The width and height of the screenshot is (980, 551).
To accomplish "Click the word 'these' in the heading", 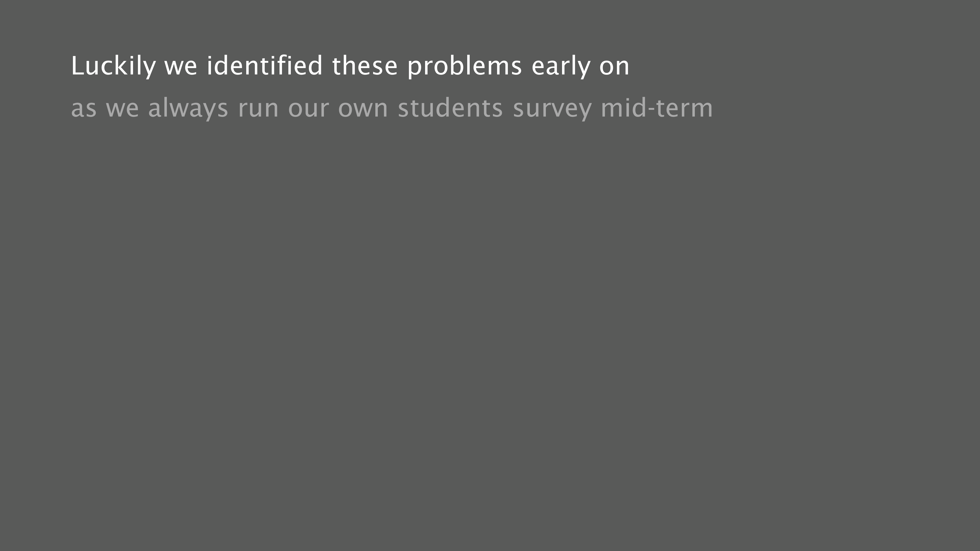I will (365, 66).
